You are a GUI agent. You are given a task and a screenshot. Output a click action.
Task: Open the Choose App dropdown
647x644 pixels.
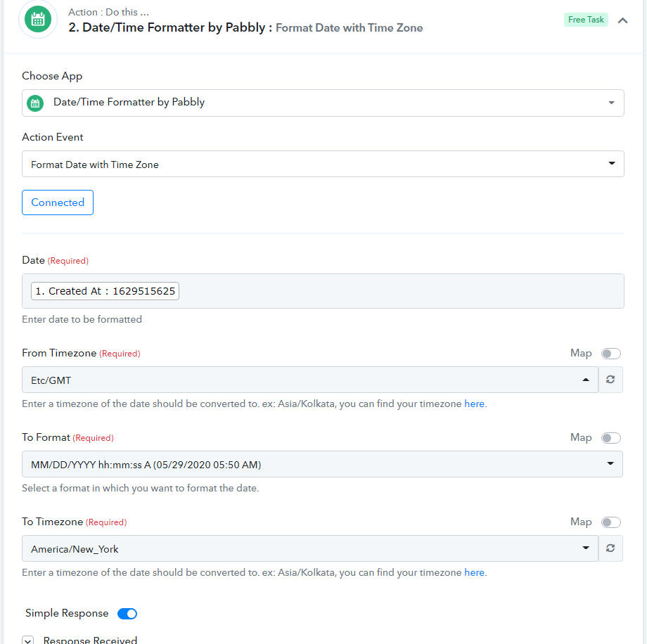click(323, 103)
